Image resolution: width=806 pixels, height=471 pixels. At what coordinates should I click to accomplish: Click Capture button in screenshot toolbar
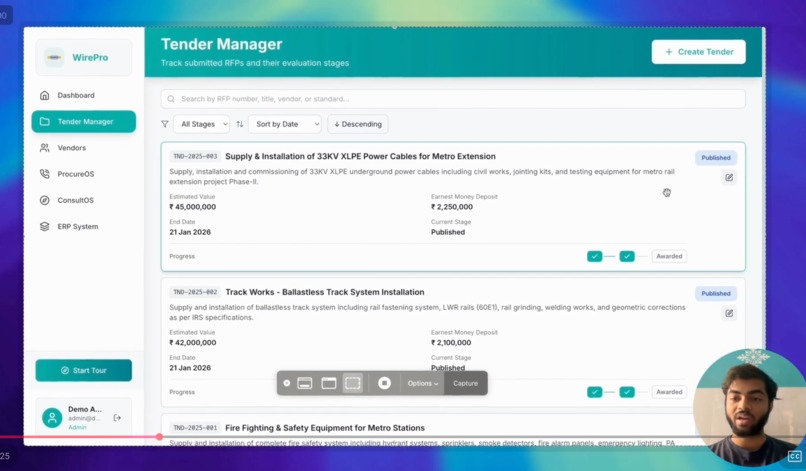tap(466, 383)
